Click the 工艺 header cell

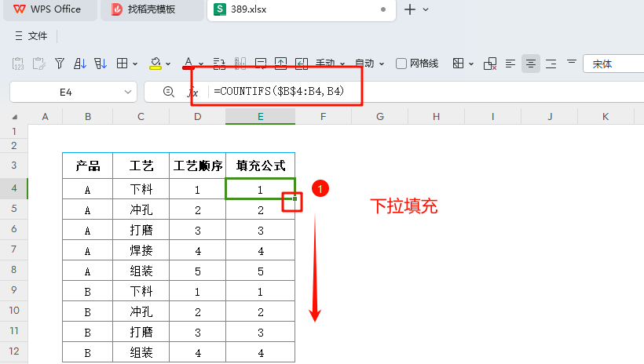click(x=141, y=166)
